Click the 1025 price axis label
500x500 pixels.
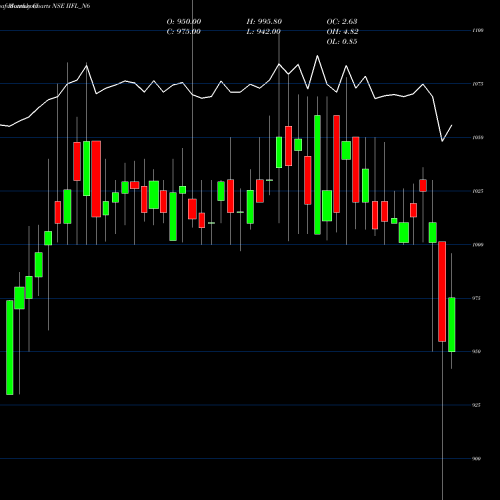[x=478, y=191]
